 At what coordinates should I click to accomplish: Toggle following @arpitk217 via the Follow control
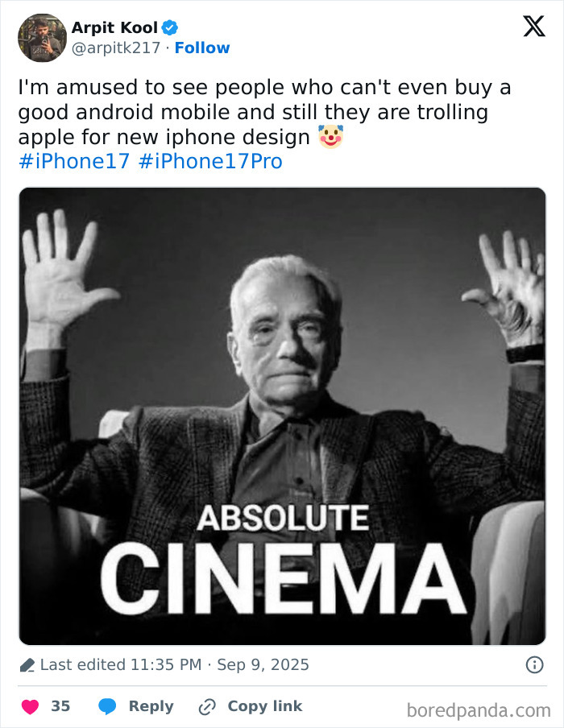[x=202, y=48]
